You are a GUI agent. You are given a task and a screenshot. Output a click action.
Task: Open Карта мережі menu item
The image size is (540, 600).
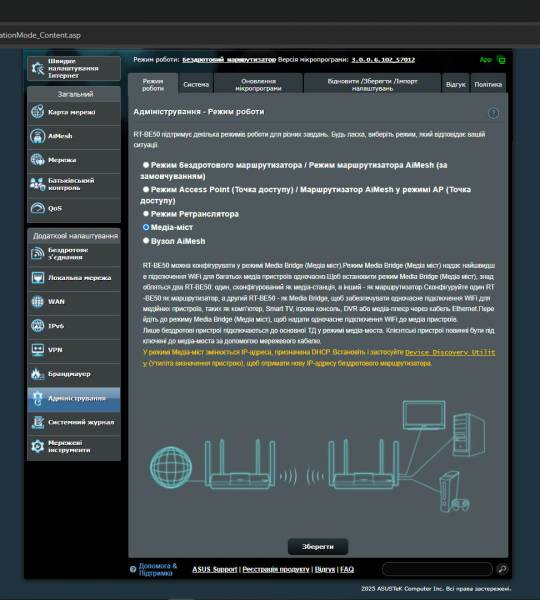click(74, 112)
